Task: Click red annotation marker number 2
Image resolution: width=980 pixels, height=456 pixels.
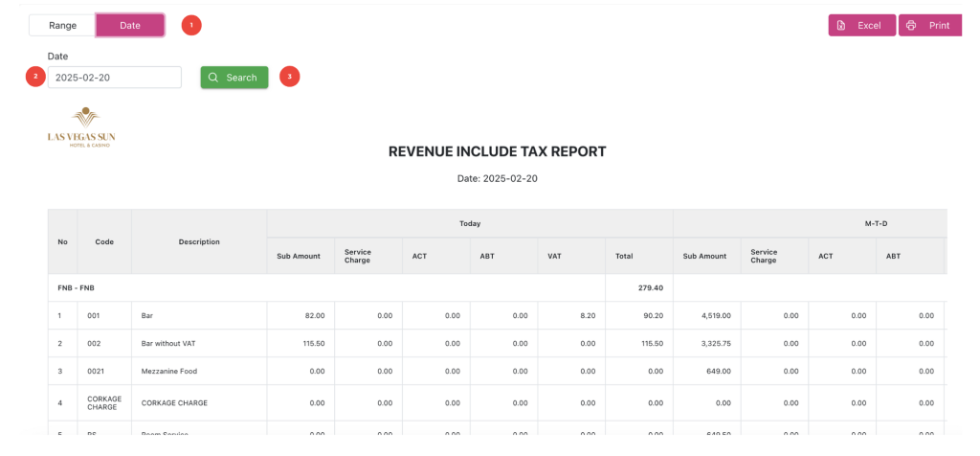Action: (35, 77)
